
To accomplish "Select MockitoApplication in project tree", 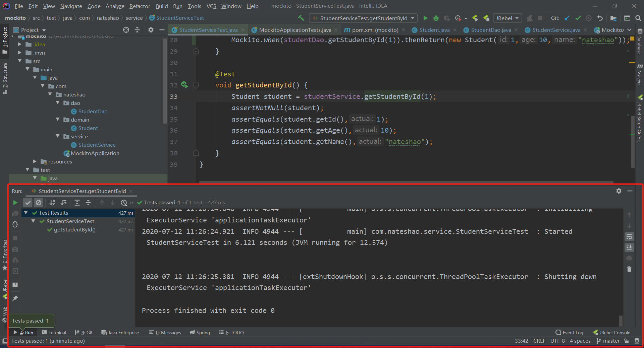I will pos(92,153).
